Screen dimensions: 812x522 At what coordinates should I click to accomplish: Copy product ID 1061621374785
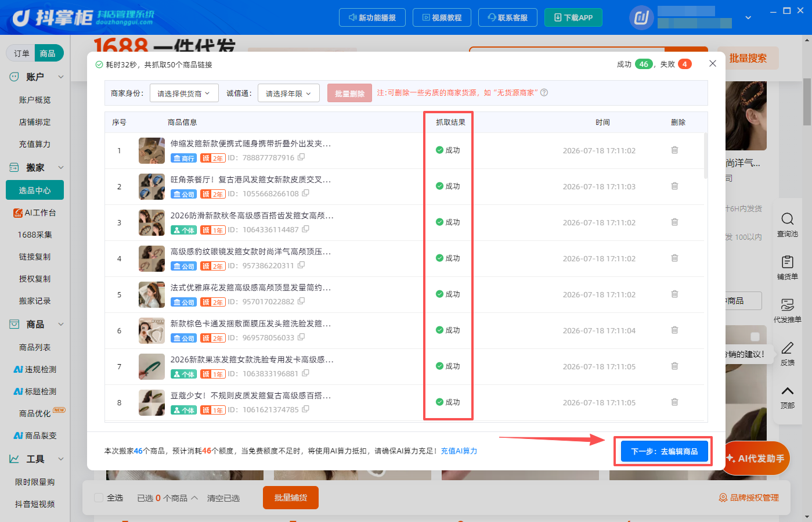[306, 409]
